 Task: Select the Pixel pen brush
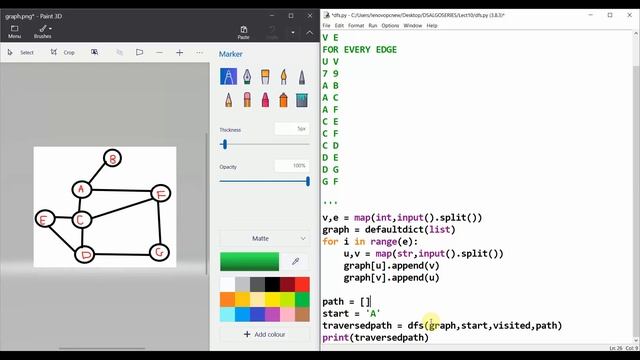(x=302, y=77)
